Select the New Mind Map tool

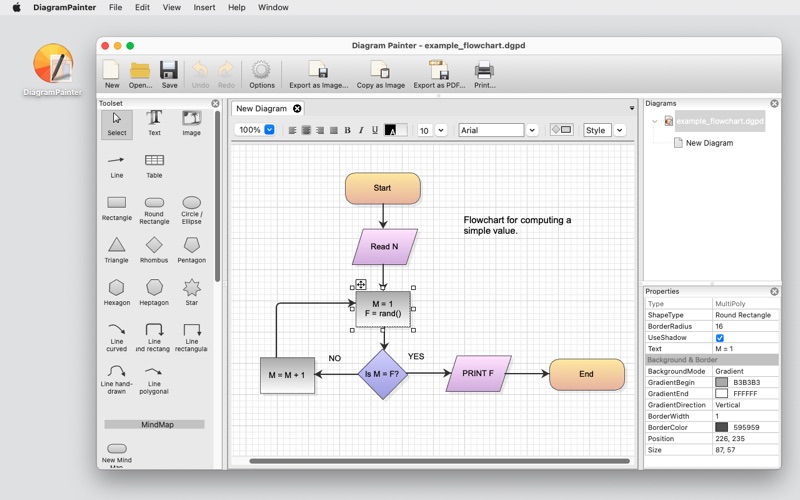(x=117, y=454)
